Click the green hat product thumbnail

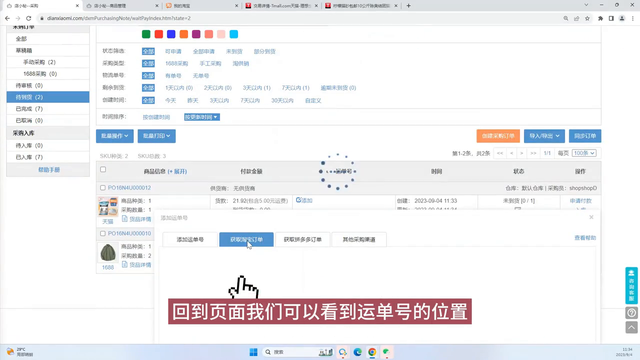click(108, 253)
